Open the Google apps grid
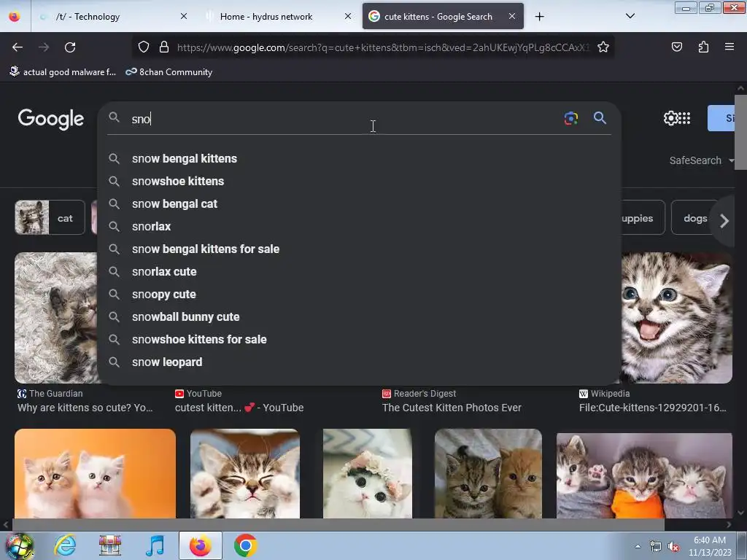This screenshot has width=747, height=560. [x=684, y=118]
